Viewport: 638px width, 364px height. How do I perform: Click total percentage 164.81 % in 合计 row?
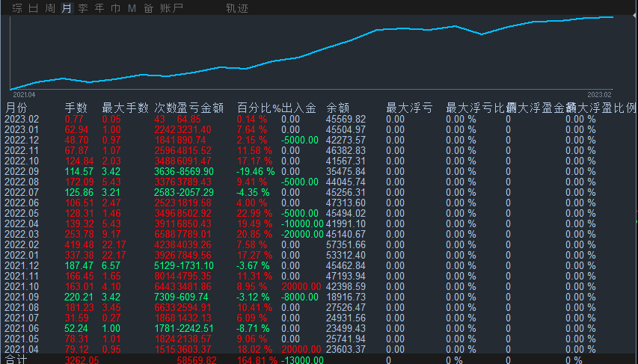pyautogui.click(x=257, y=360)
